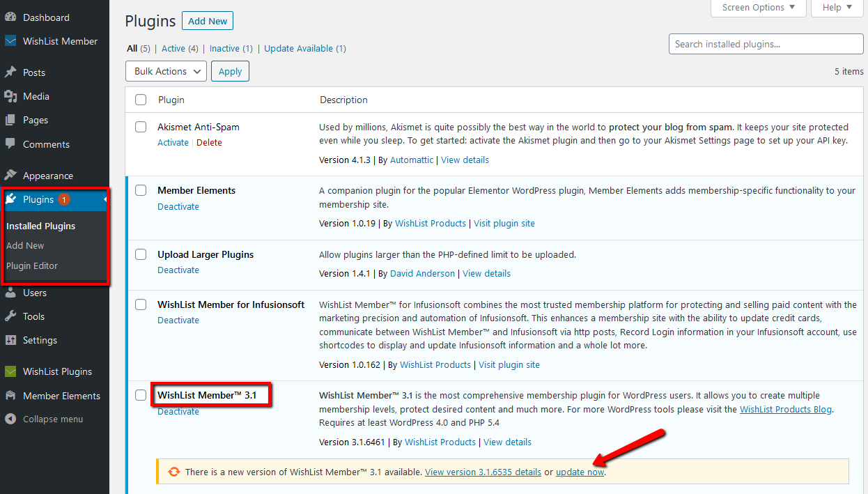Check the Akismet Anti-Spam checkbox
Screen dimensions: 868x494
[x=141, y=127]
